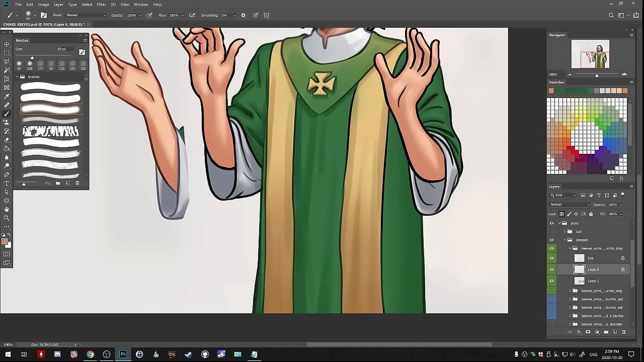Open the layer blend mode Normal dropdown
Viewport: 644px width, 362px height.
click(570, 205)
